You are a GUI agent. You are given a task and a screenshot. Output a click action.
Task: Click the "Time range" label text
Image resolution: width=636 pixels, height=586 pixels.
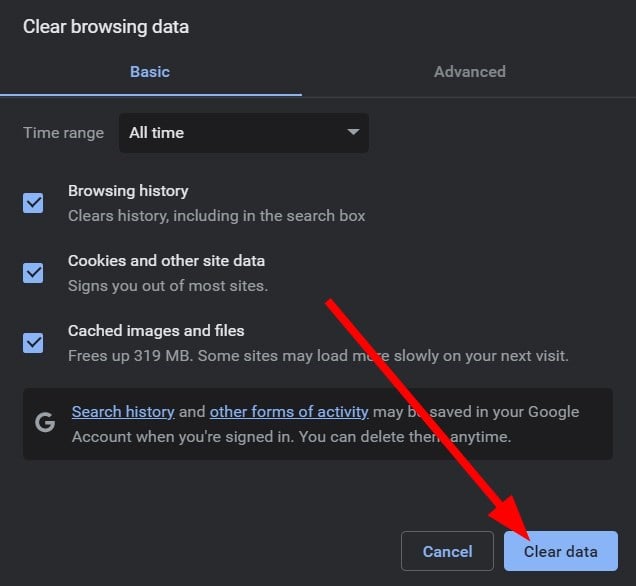[63, 133]
